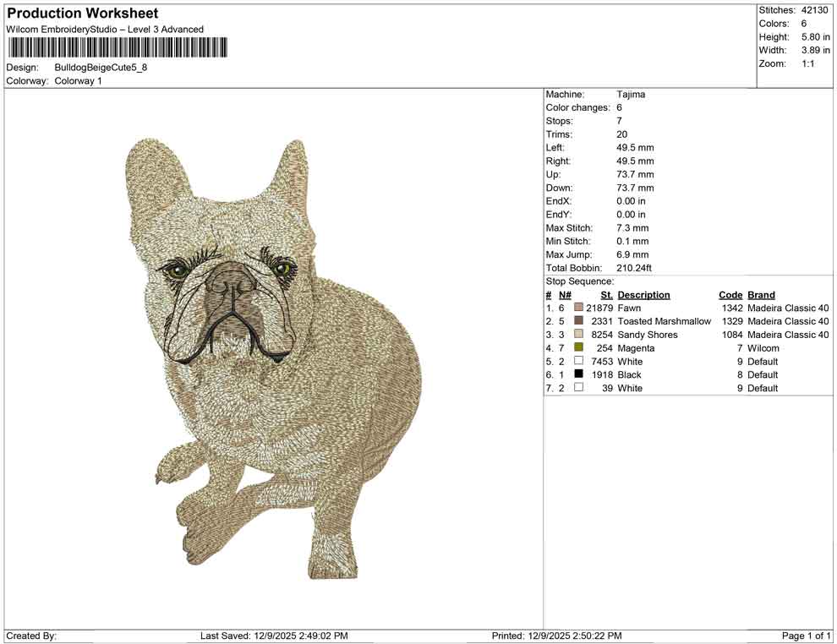The width and height of the screenshot is (837, 644).
Task: Click the bulldog embroidery preview
Action: coord(271,355)
